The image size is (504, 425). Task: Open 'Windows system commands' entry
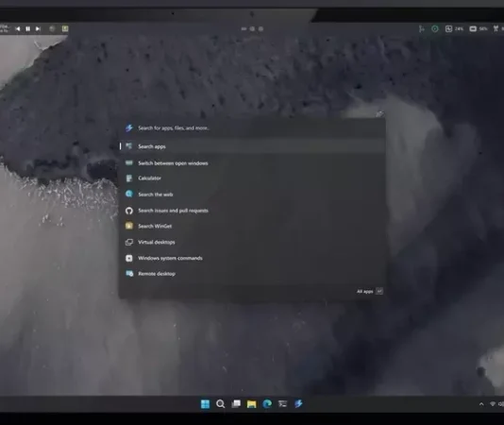252,258
